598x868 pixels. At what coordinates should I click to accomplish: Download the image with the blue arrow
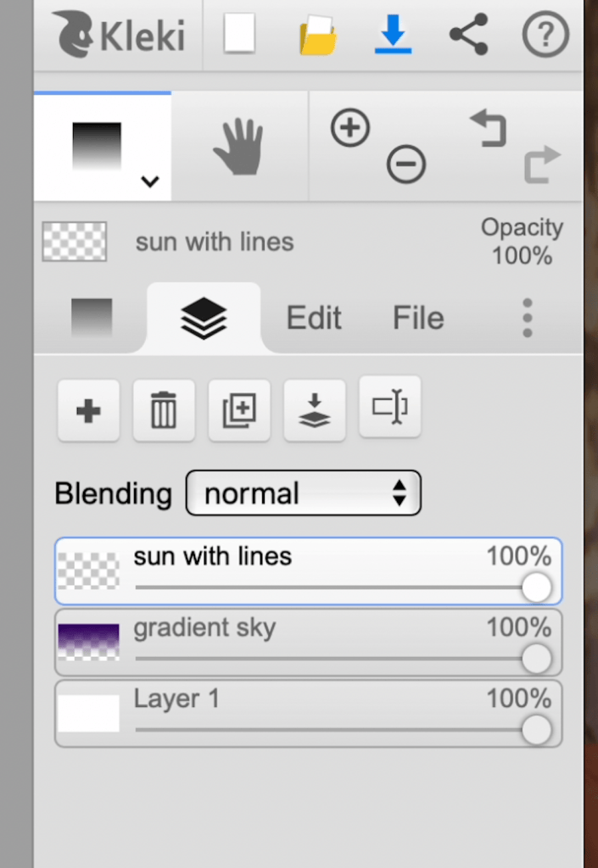click(393, 34)
